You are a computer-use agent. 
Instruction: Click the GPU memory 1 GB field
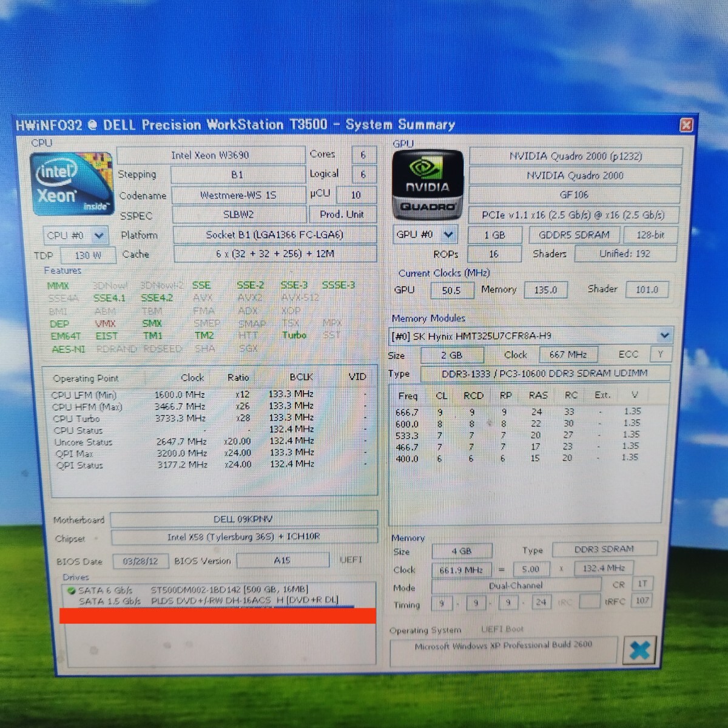494,235
